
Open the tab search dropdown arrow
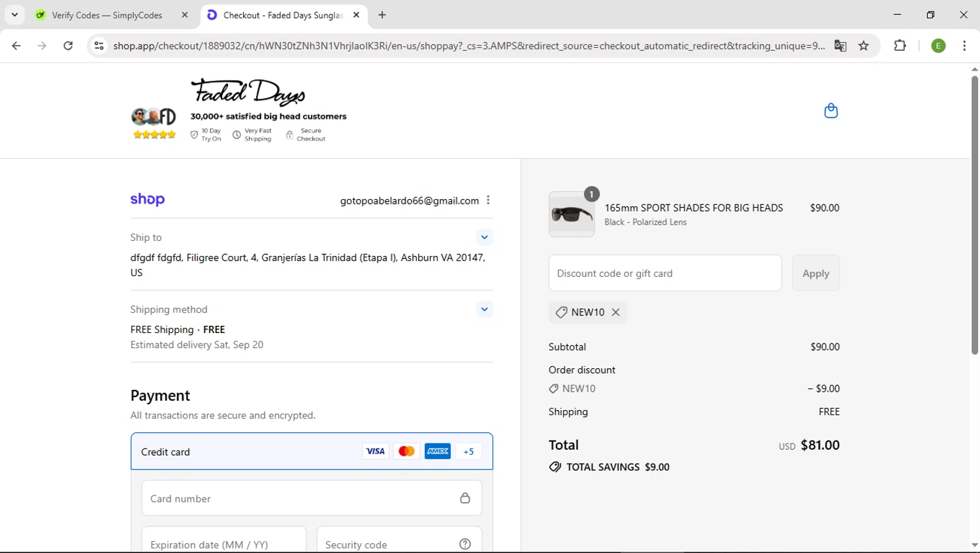coord(14,14)
